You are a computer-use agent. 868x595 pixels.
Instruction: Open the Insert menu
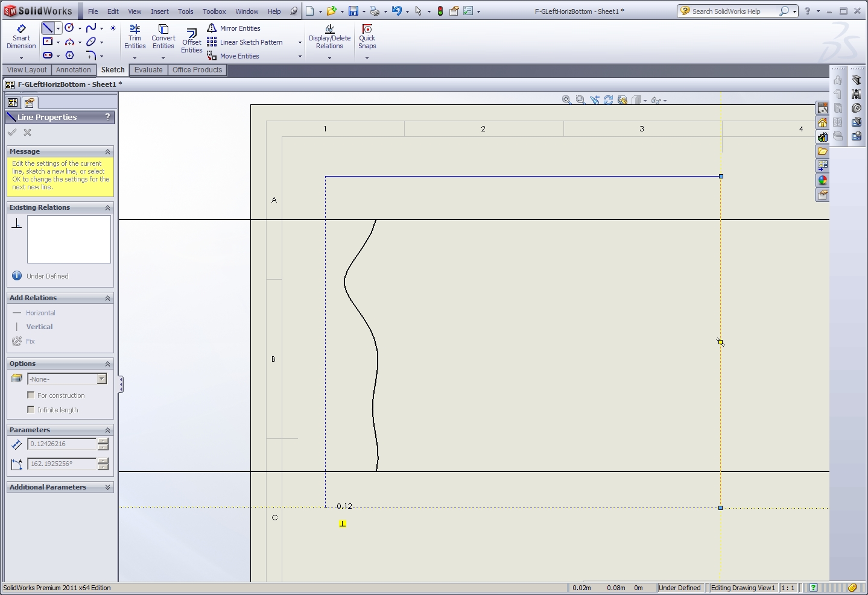pos(159,11)
